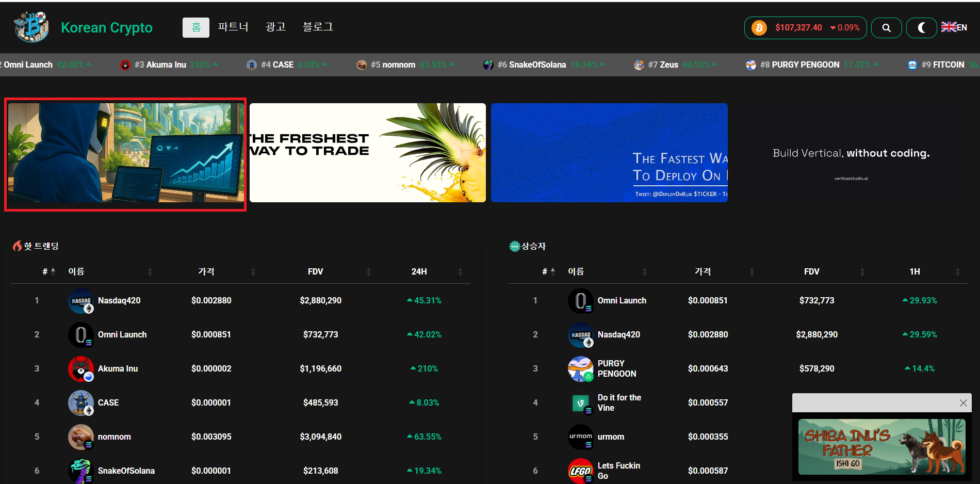Click PURGY PENGOON icon in ticker bar
Screen dimensions: 980x484
pyautogui.click(x=751, y=65)
